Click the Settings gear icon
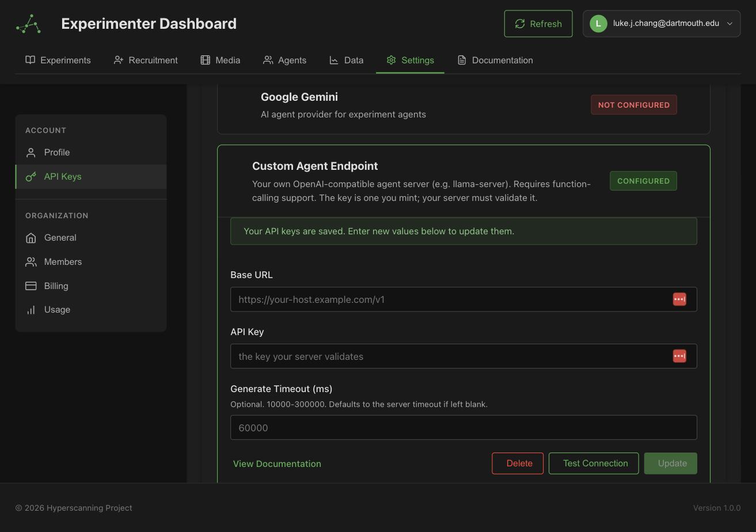This screenshot has width=756, height=532. 392,60
